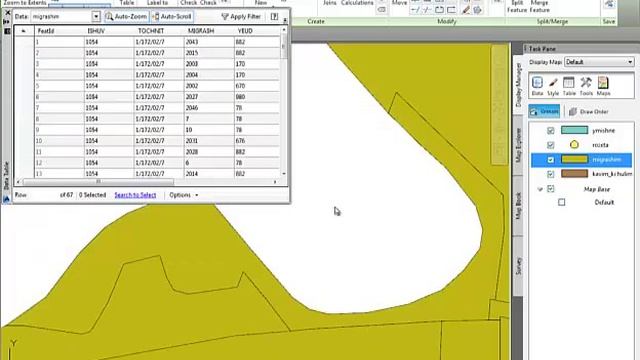The image size is (640, 360).
Task: Enable the Default base layer checkbox
Action: [x=562, y=202]
